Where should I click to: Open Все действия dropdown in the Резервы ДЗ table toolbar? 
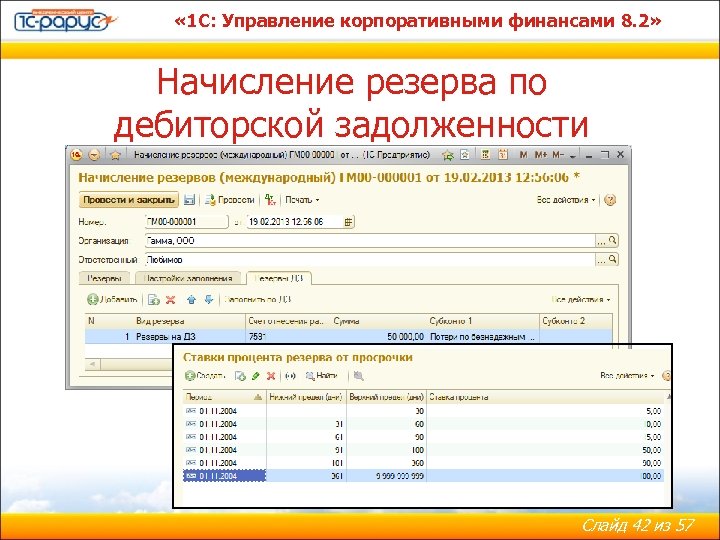point(581,300)
